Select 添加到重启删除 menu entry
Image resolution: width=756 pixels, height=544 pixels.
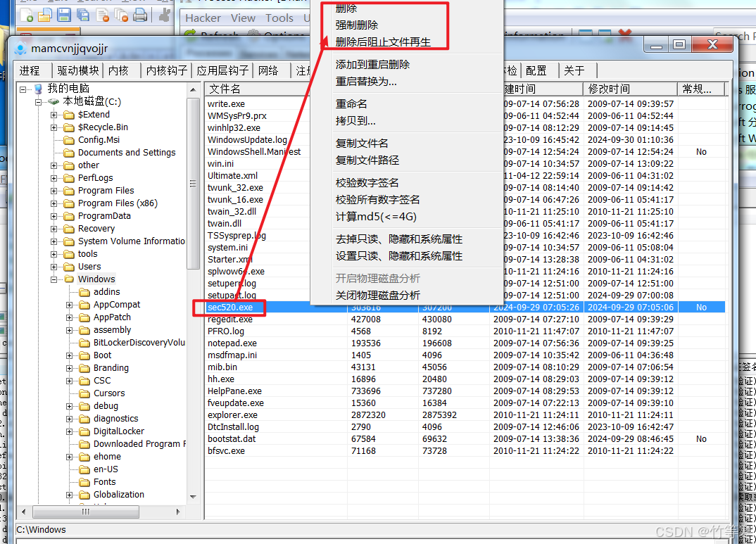pos(372,65)
